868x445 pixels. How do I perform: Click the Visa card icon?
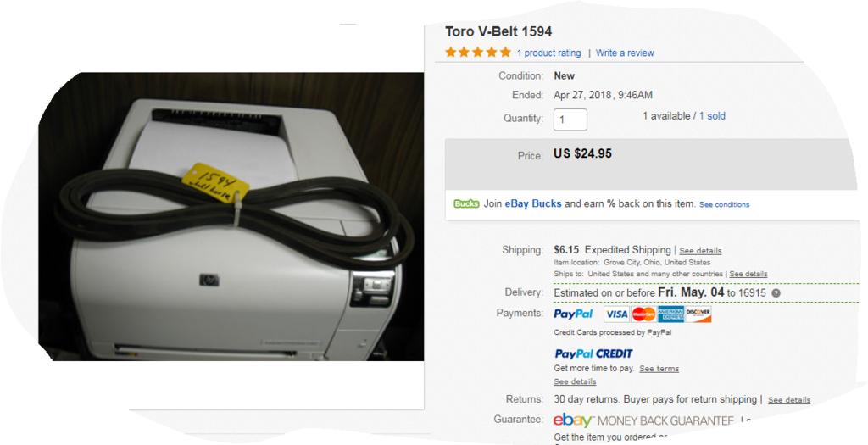(x=616, y=314)
